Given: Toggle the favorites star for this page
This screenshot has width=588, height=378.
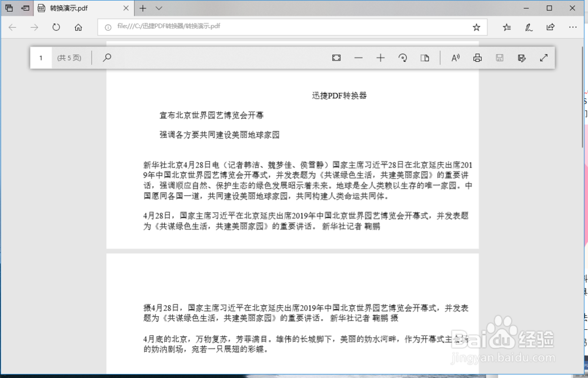Looking at the screenshot, I should [x=476, y=27].
